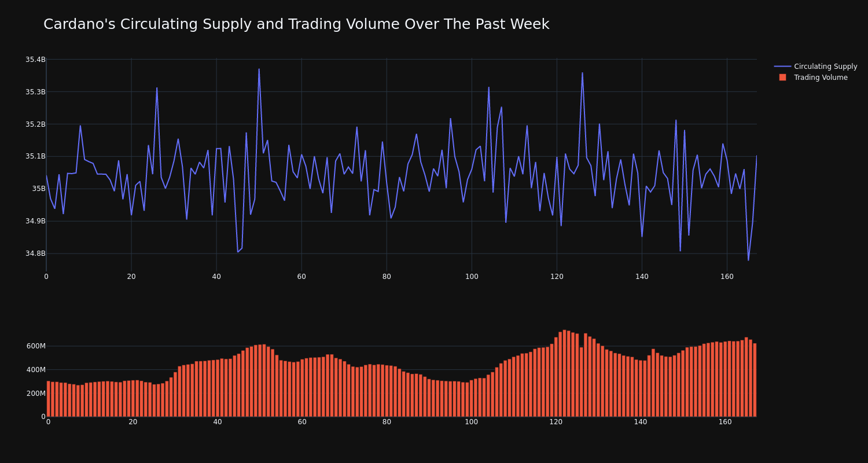Click the 34.9B y-axis label
Screen dimensions: 868x463
point(35,221)
